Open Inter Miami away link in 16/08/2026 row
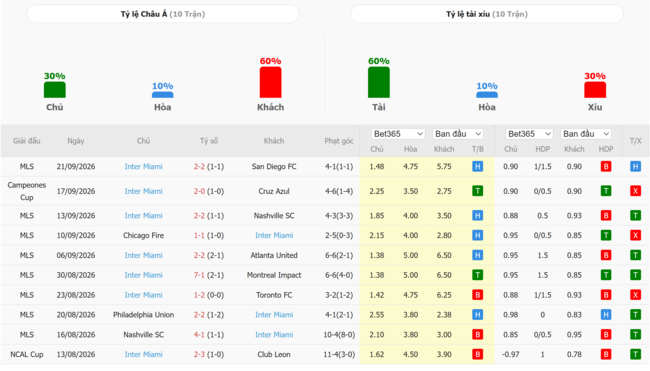 pyautogui.click(x=274, y=335)
